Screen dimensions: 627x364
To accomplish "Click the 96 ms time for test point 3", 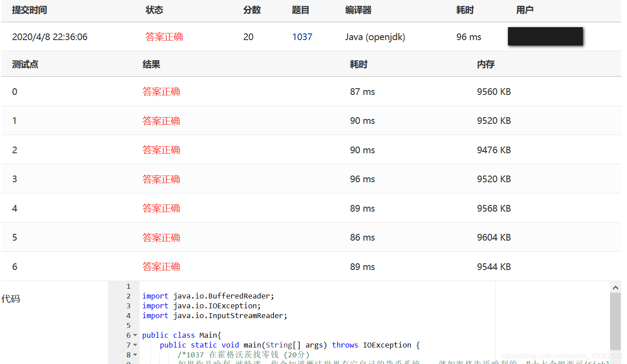I will click(x=363, y=179).
